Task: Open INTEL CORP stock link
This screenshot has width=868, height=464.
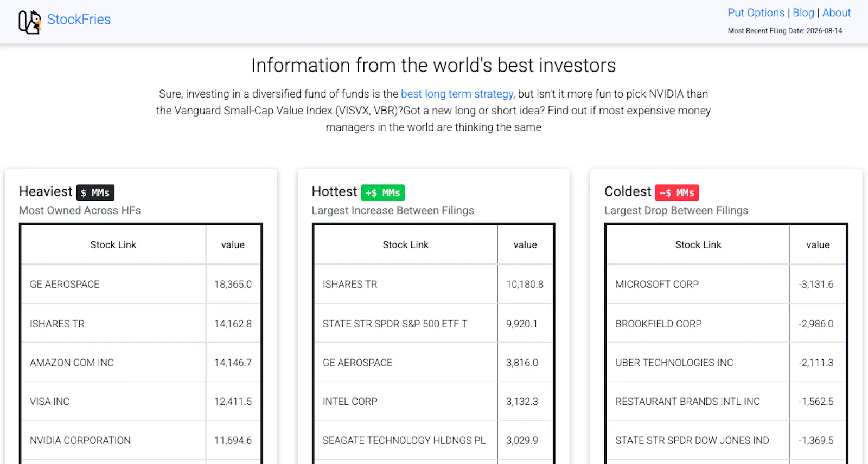Action: pyautogui.click(x=350, y=402)
